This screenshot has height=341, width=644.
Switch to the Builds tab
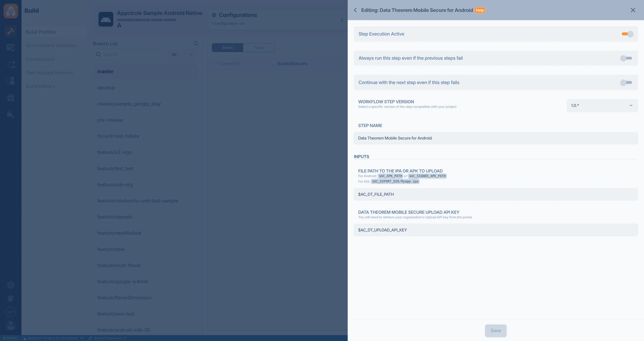click(228, 48)
